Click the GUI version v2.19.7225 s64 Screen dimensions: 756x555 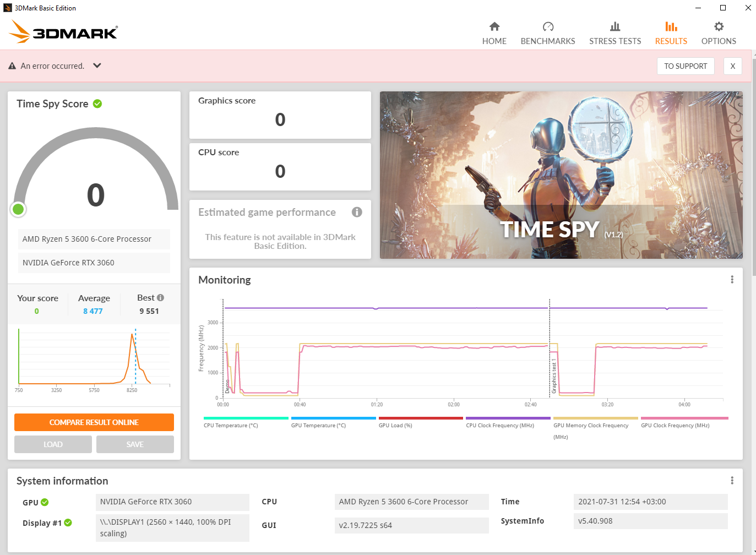pos(411,525)
